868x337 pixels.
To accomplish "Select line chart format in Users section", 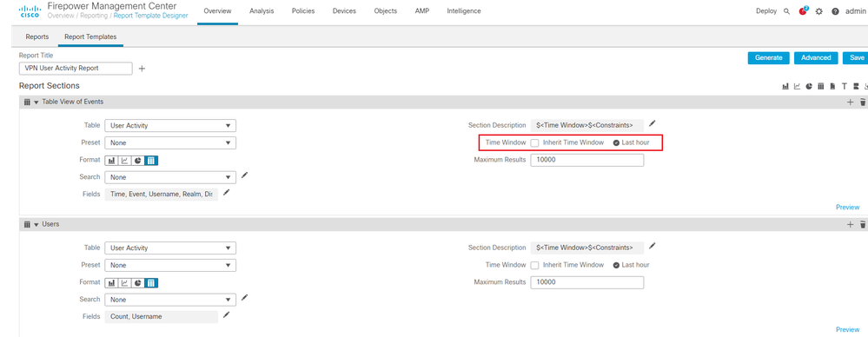I will pos(124,283).
